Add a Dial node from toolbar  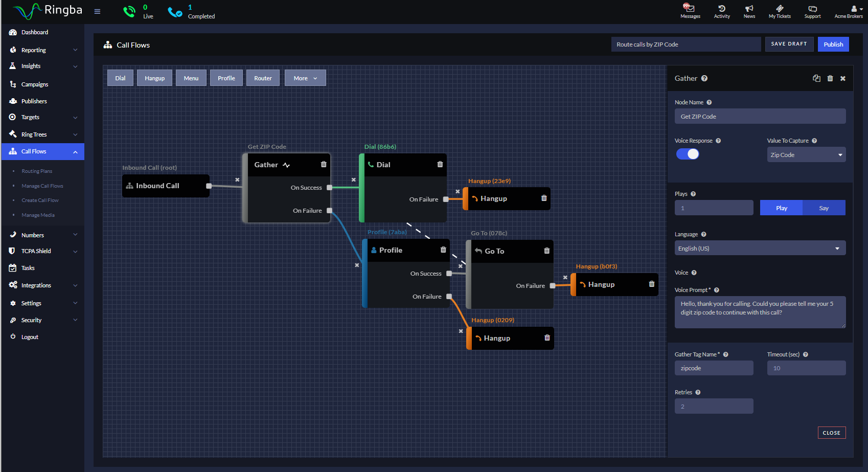[120, 78]
